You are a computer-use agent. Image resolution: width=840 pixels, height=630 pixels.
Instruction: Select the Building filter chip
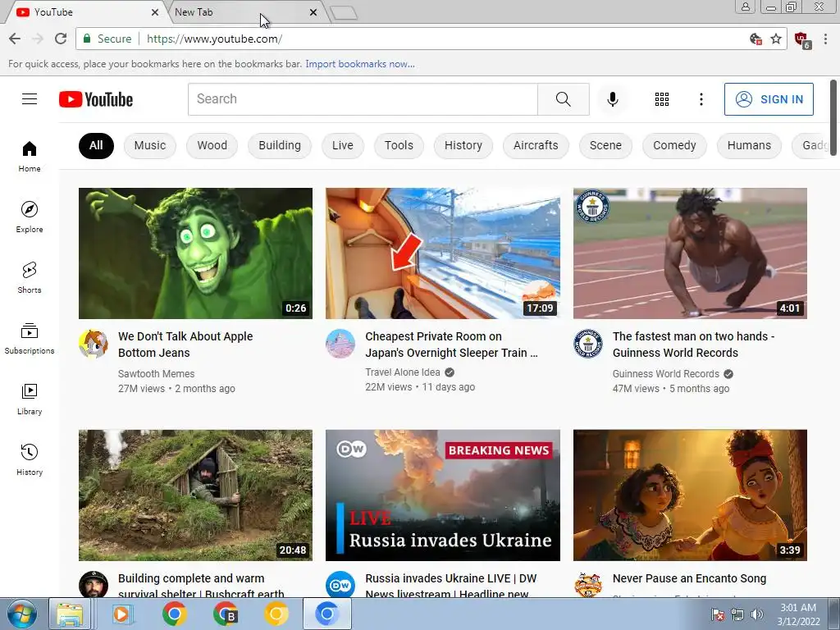tap(280, 146)
